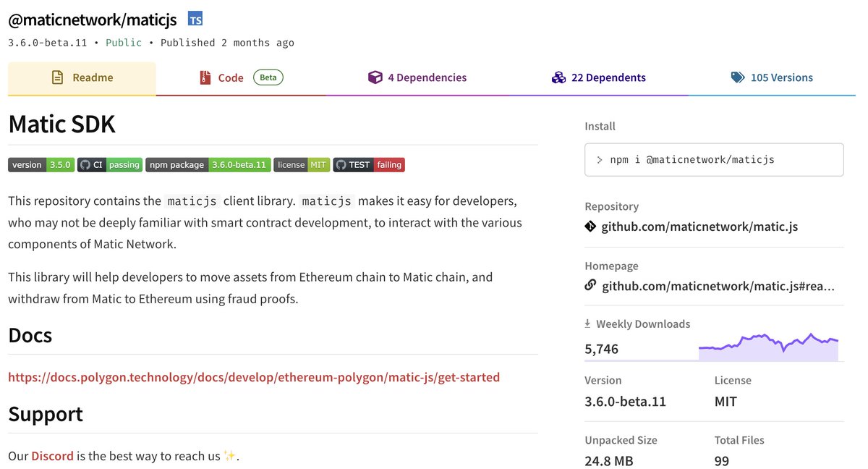
Task: Click the Weekly Downloads arrow icon
Action: pos(588,324)
